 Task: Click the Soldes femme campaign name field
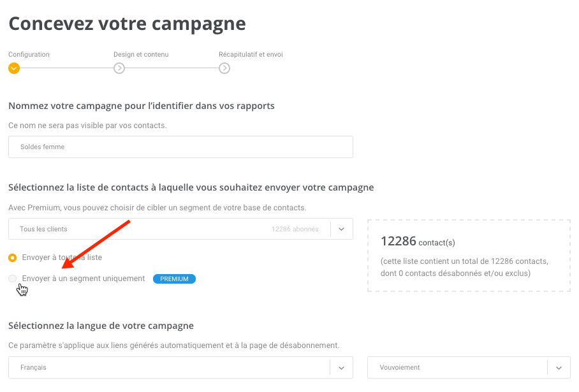(180, 147)
